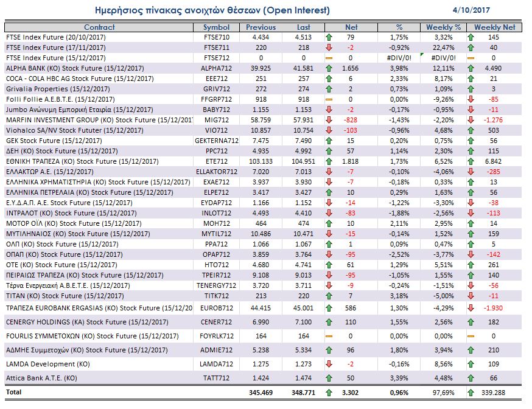532x409 pixels.
Task: Select the Grivalia Properties contract name
Action: click(x=58, y=89)
